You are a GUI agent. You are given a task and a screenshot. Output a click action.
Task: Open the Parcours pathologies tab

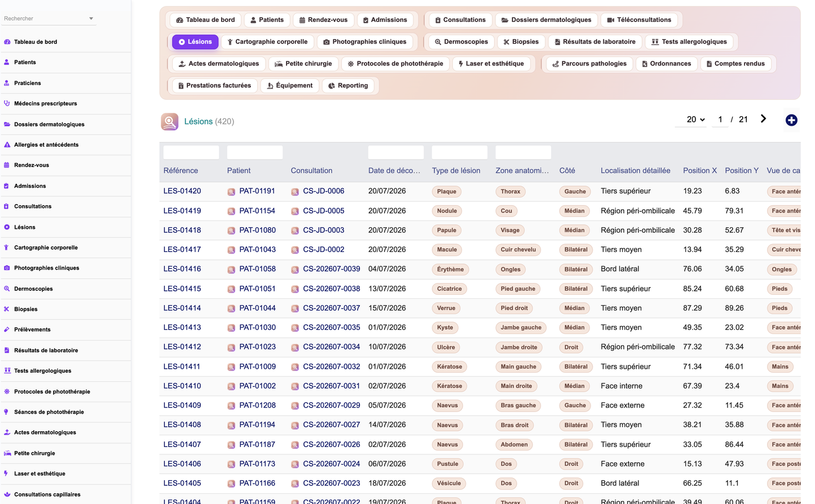pyautogui.click(x=589, y=64)
